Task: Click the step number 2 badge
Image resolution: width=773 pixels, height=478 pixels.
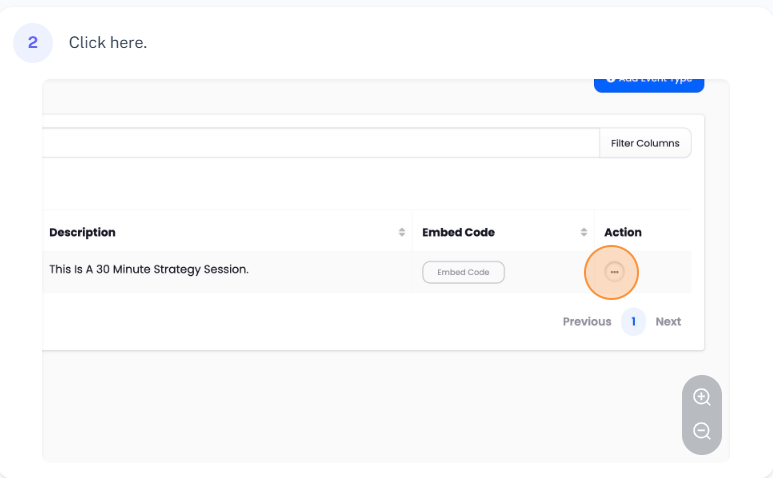Action: click(33, 42)
